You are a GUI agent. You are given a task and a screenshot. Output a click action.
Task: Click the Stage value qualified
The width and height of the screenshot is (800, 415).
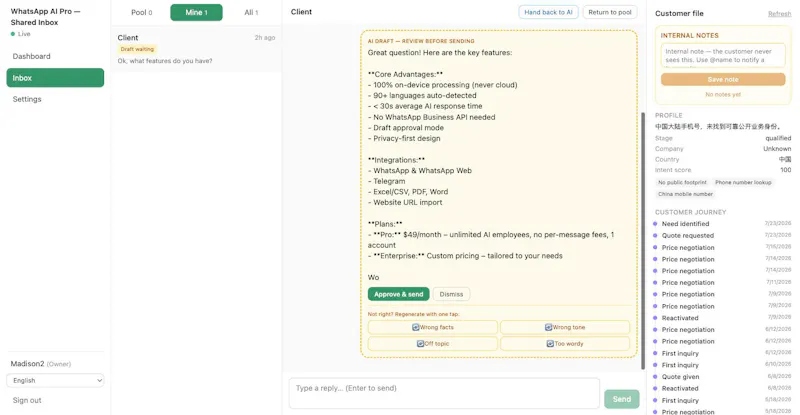coord(778,138)
